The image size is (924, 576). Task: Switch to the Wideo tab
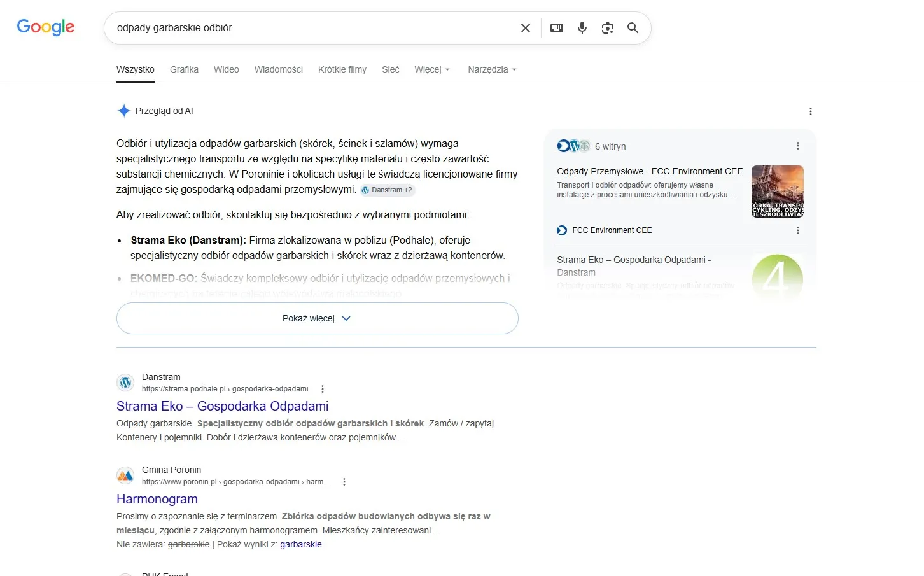[227, 69]
